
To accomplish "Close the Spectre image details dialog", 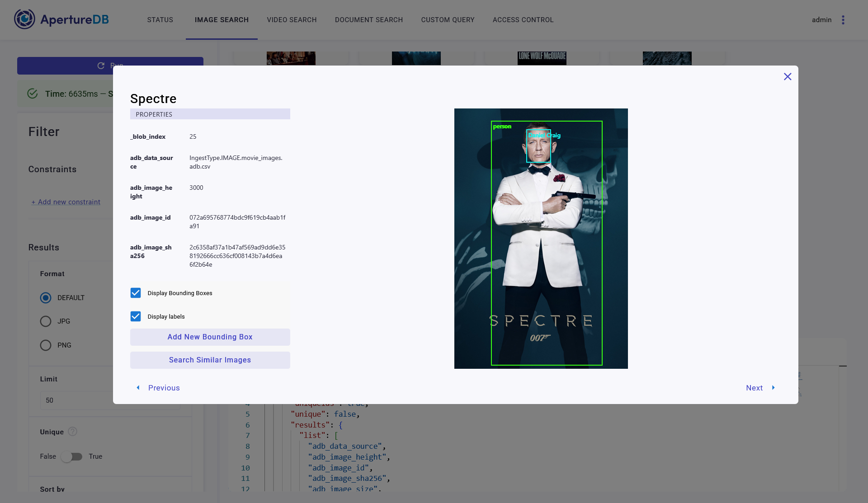I will coord(788,77).
